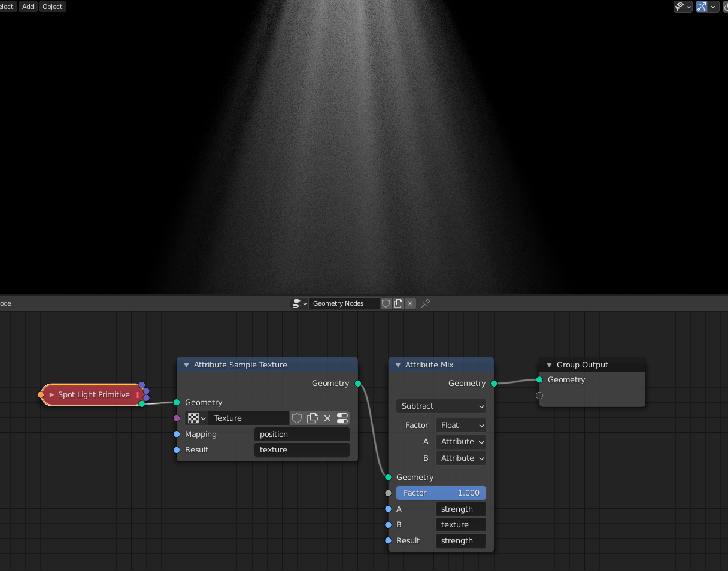The width and height of the screenshot is (728, 571).
Task: Toggle viewport gizmos display
Action: pos(701,7)
